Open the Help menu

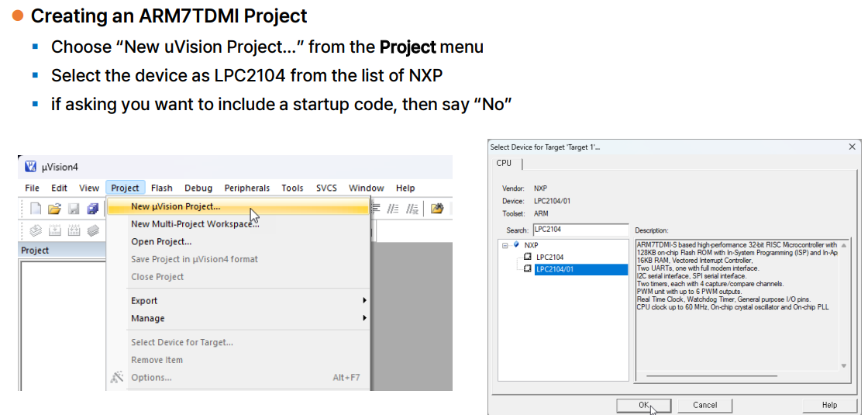point(406,188)
